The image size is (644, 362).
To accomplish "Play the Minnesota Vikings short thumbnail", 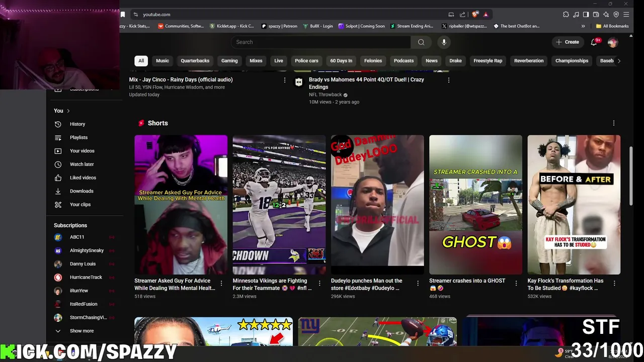I will point(279,205).
